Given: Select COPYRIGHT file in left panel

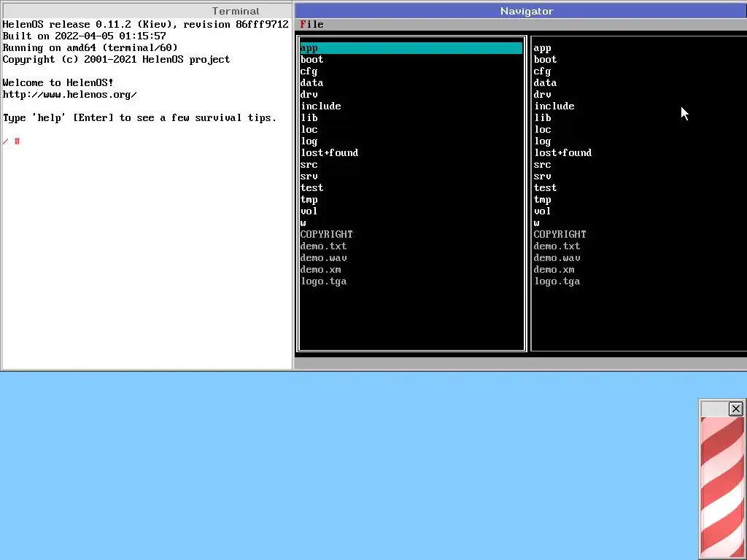Looking at the screenshot, I should [326, 234].
